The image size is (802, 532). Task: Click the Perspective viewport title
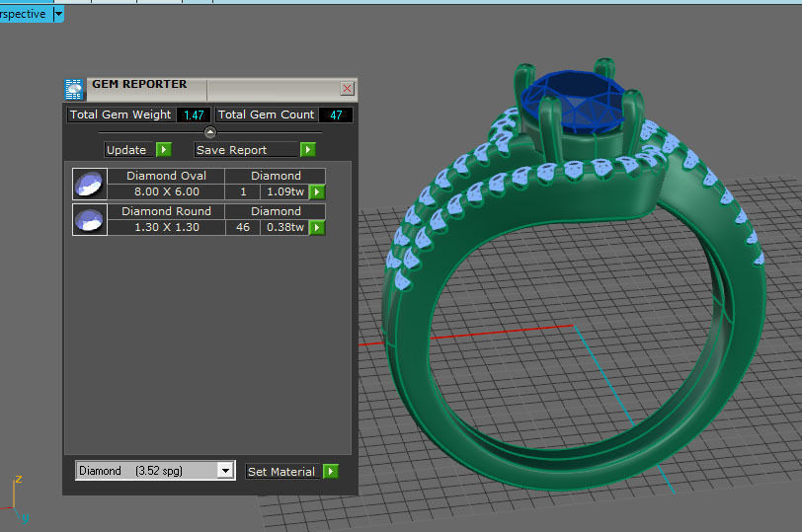tap(23, 14)
